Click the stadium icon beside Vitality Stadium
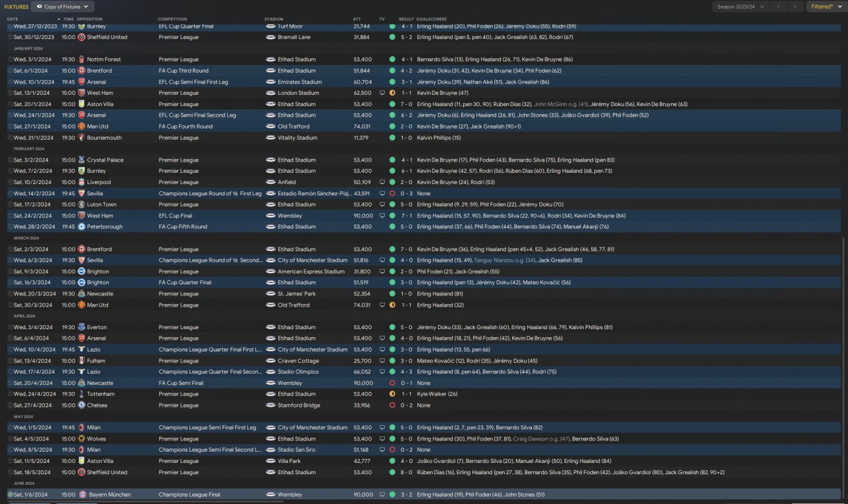This screenshot has width=848, height=504. pos(270,138)
